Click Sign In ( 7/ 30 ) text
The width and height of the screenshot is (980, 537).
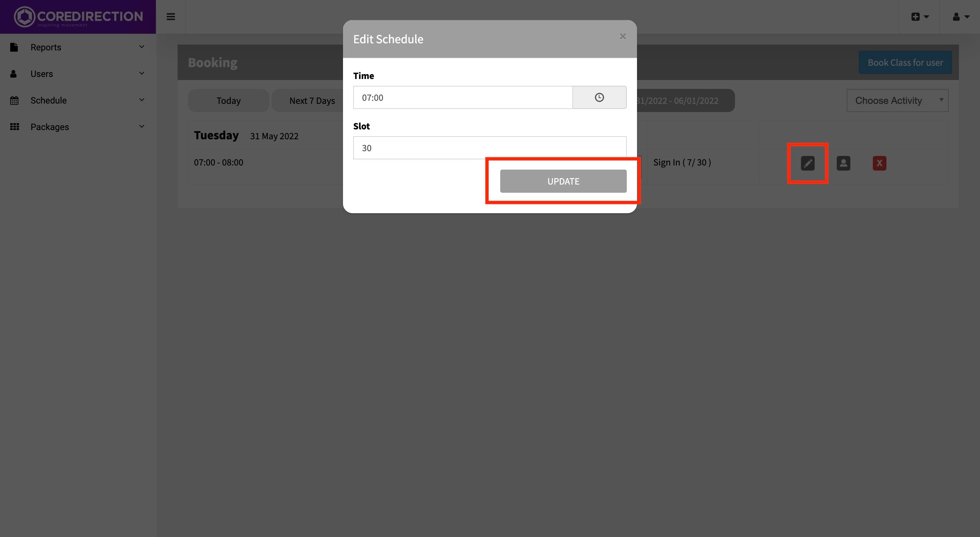point(682,162)
